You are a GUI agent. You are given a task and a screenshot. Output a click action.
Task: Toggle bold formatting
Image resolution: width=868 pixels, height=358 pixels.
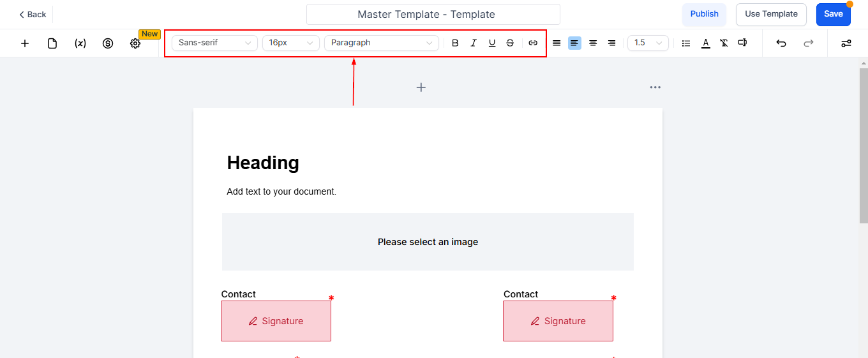(455, 43)
